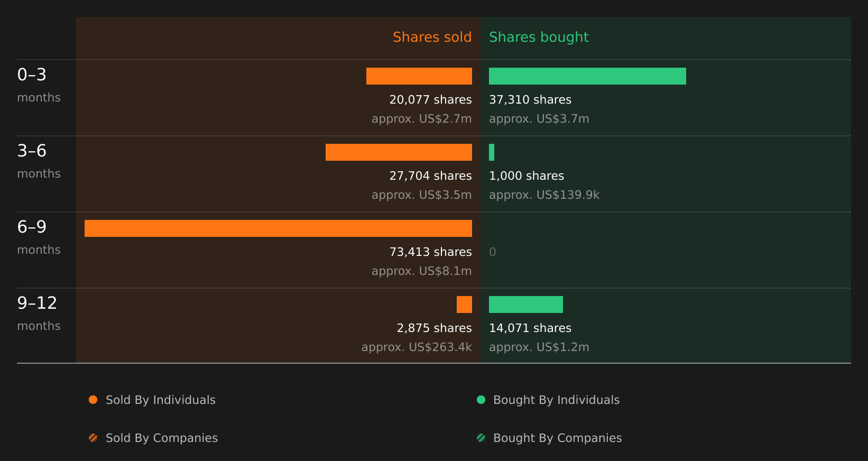Click the small green 3–6 months bought bar
868x461 pixels.
tap(492, 152)
